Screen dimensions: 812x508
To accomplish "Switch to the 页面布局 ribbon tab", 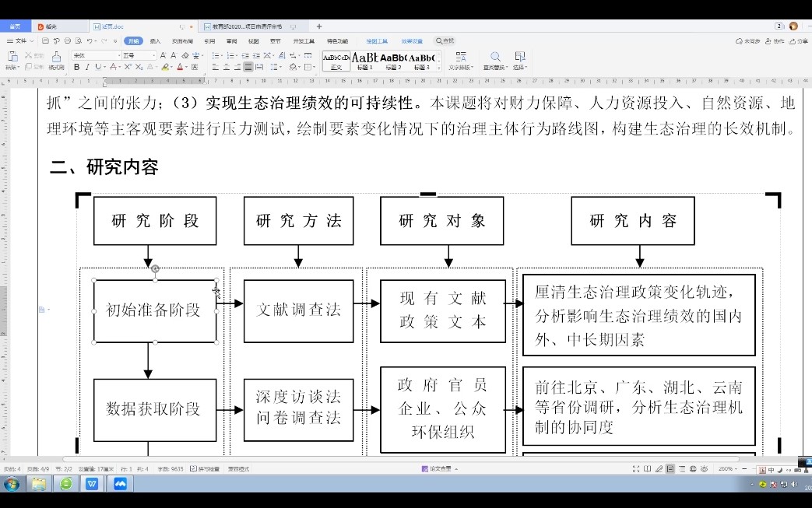I will [x=182, y=40].
